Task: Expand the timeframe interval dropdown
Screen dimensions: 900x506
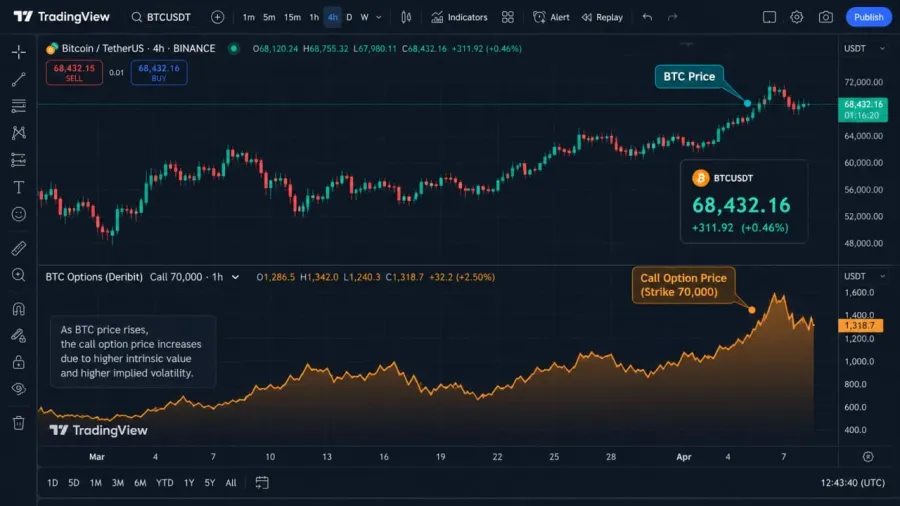Action: pos(379,17)
